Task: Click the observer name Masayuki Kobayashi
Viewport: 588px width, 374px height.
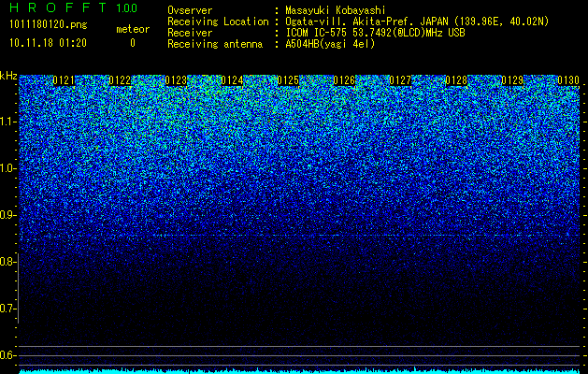Action: 336,10
